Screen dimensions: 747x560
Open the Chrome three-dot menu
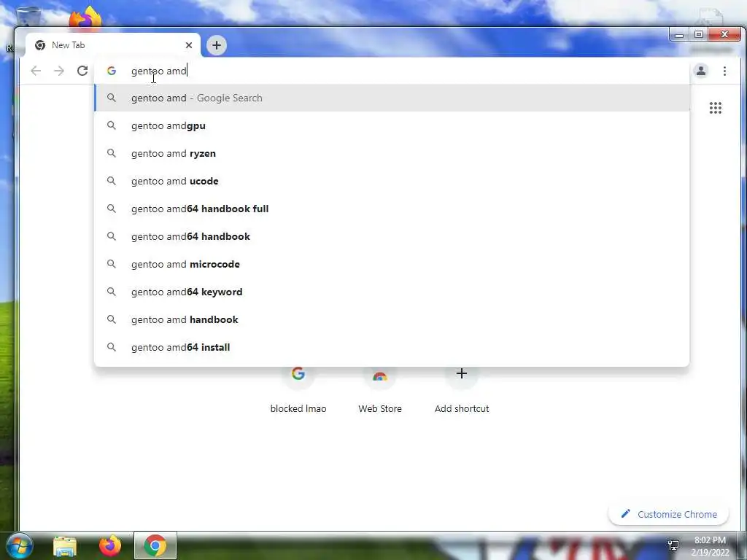(724, 71)
